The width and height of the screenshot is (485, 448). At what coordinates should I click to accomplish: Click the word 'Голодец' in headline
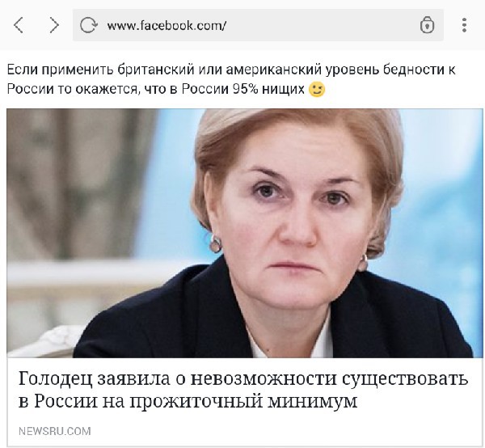point(55,378)
